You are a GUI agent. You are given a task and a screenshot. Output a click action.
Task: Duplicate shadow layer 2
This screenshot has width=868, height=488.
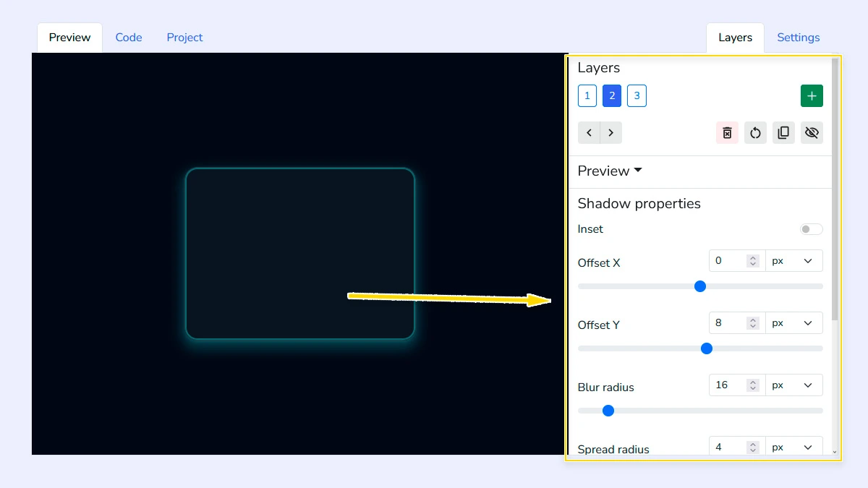[x=783, y=132]
